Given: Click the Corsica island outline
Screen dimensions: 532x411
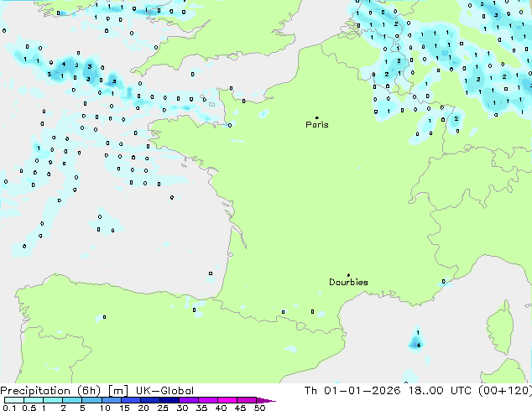Looking at the screenshot, I should [501, 328].
